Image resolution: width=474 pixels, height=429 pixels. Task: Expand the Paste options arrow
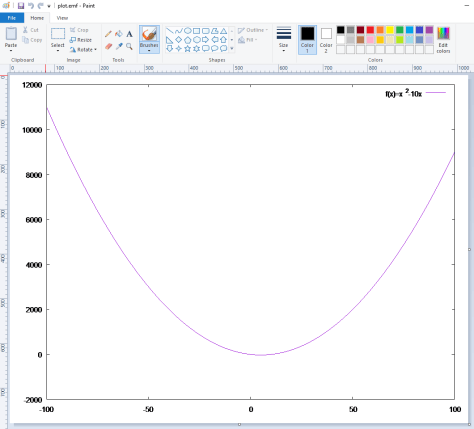[11, 50]
